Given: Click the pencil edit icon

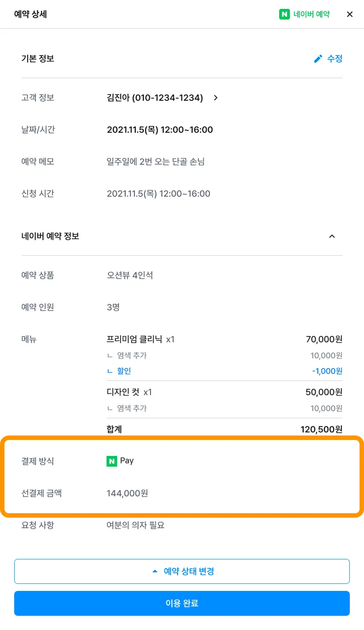Looking at the screenshot, I should click(x=318, y=59).
